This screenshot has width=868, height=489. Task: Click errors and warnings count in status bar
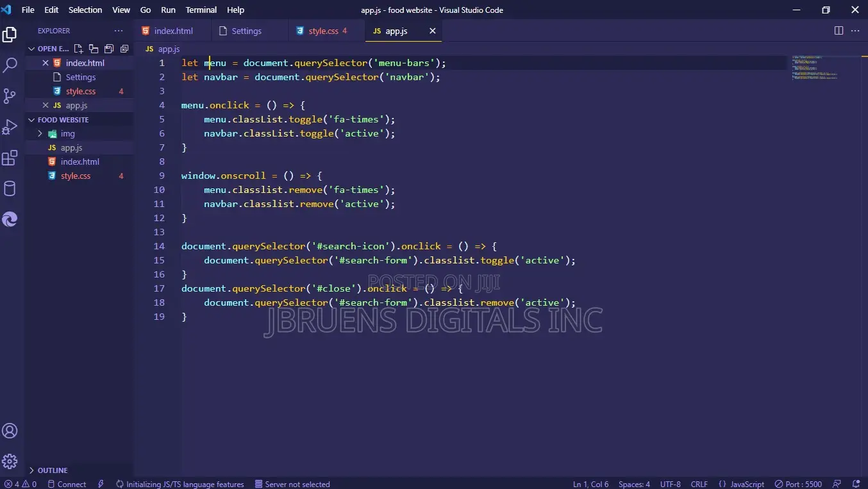tap(21, 484)
